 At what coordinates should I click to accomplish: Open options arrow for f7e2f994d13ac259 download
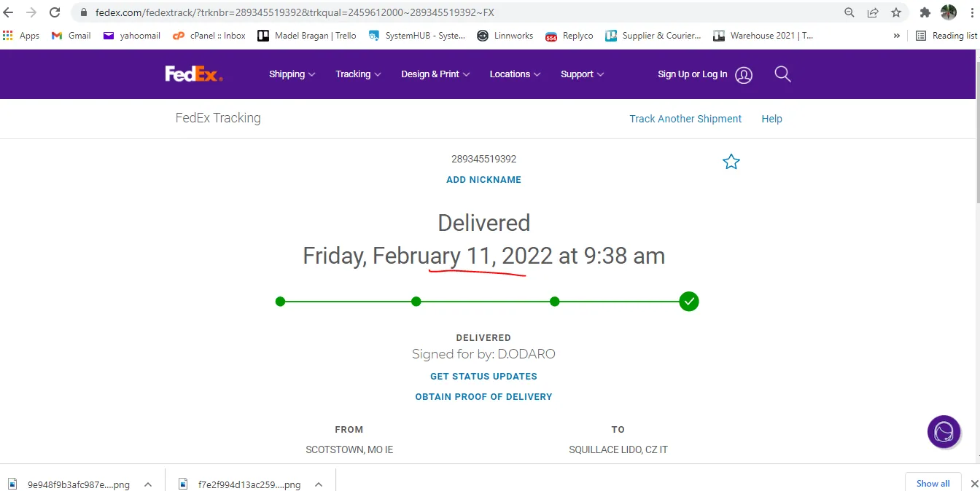coord(318,484)
